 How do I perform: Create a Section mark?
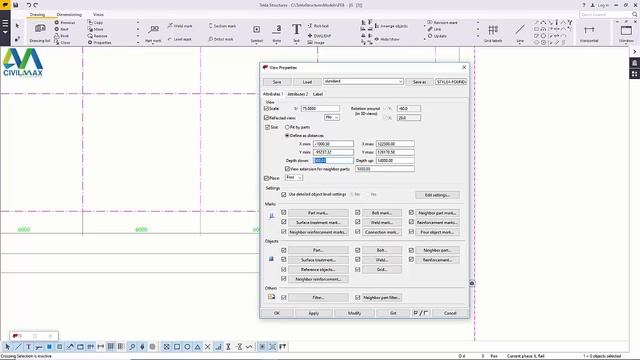tap(222, 26)
